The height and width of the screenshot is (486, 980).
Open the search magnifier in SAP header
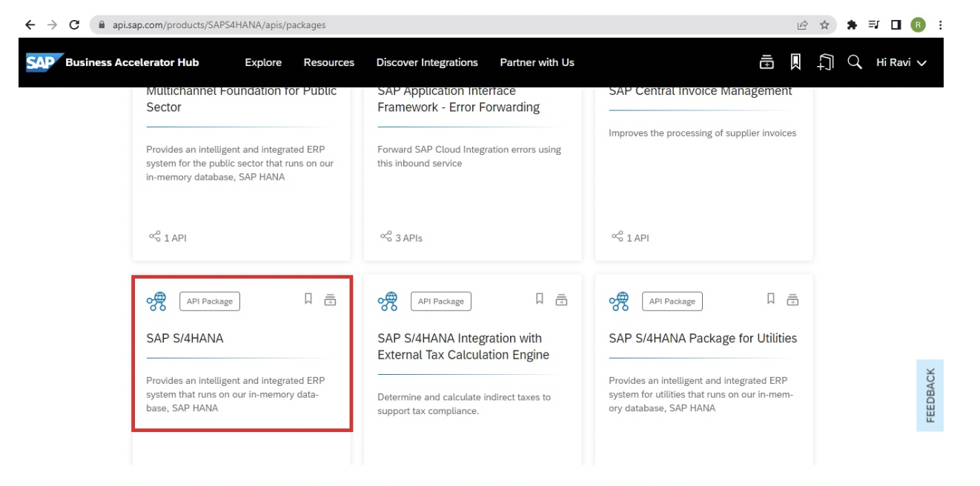(855, 62)
